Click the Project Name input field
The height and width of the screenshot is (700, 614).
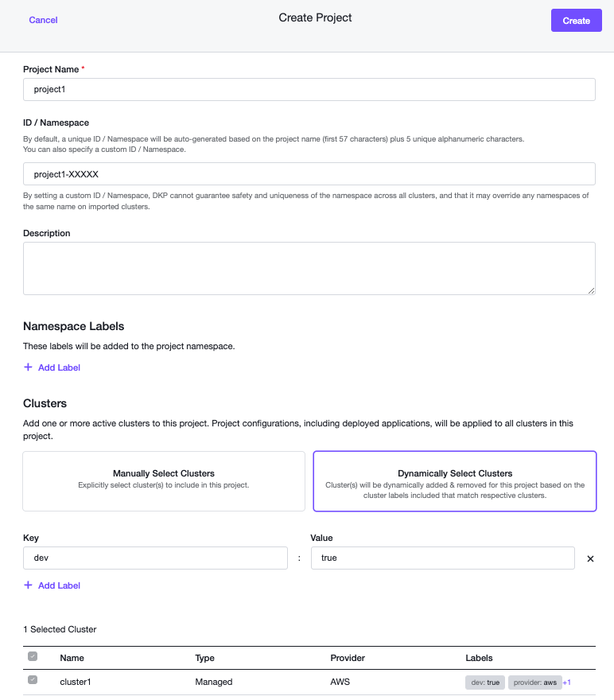coord(309,90)
